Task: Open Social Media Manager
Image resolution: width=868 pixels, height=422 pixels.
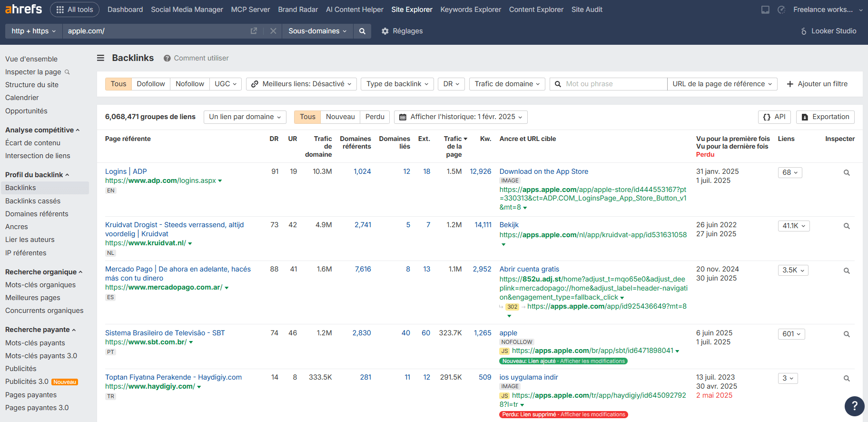Action: point(187,10)
